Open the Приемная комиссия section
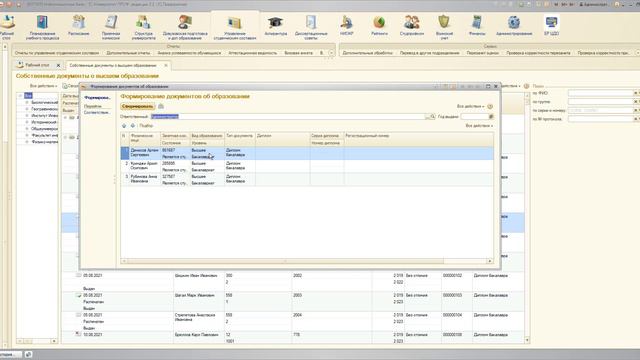 point(111,27)
